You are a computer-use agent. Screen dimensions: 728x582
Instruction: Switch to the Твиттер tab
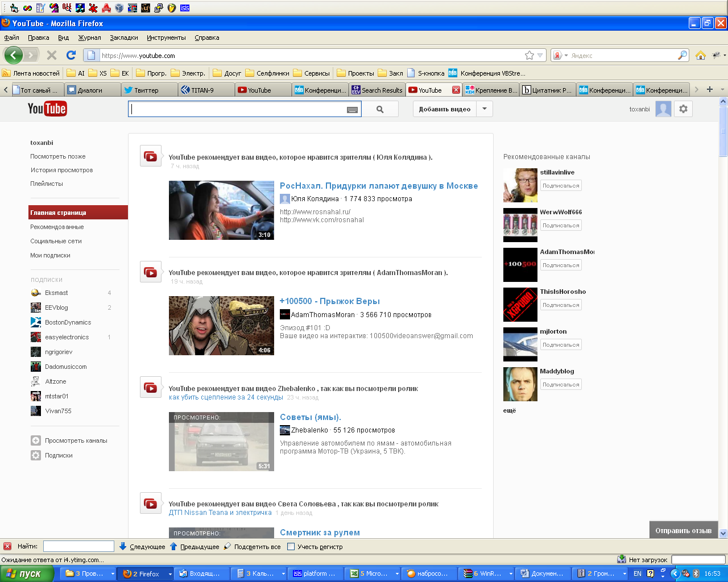[x=150, y=90]
